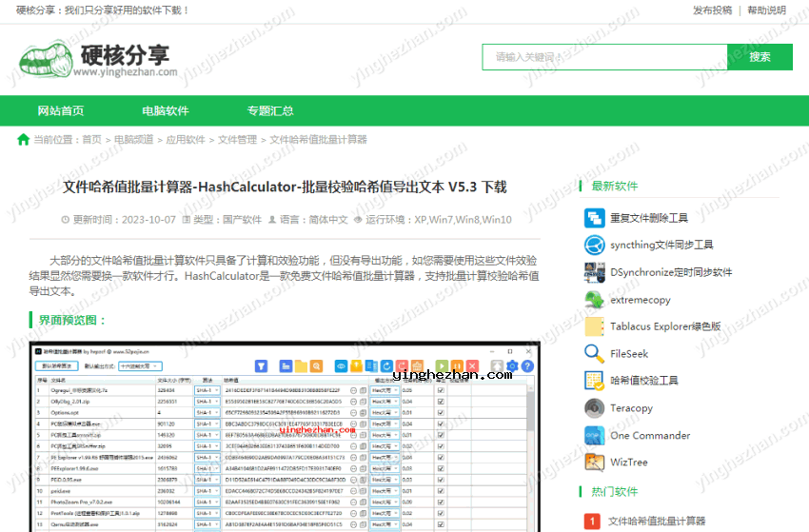Viewport: 809px width, 532px height.
Task: Open the 专题汇总 navigation tab
Action: (270, 110)
